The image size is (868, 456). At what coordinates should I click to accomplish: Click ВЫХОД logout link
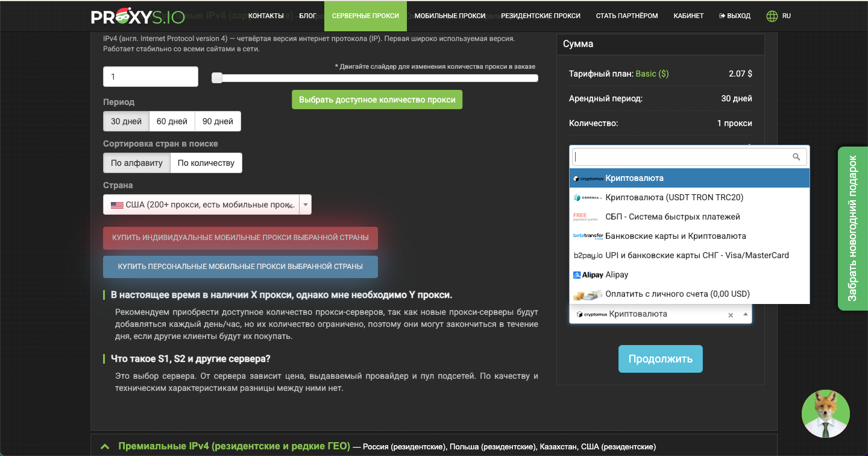pos(735,16)
